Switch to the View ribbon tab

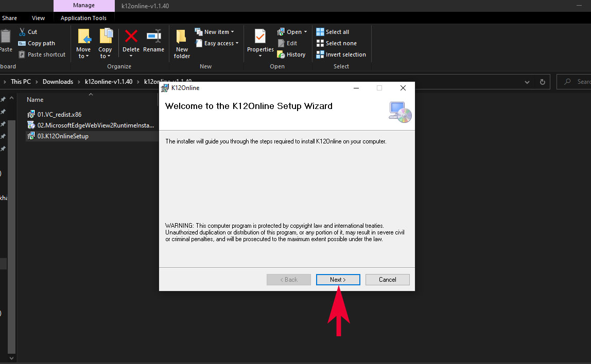(x=38, y=18)
